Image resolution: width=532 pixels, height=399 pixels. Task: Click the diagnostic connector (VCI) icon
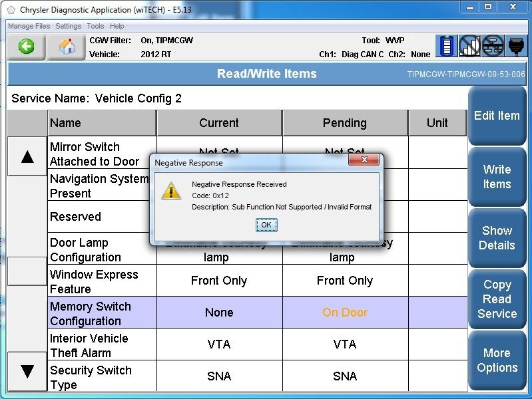[516, 45]
